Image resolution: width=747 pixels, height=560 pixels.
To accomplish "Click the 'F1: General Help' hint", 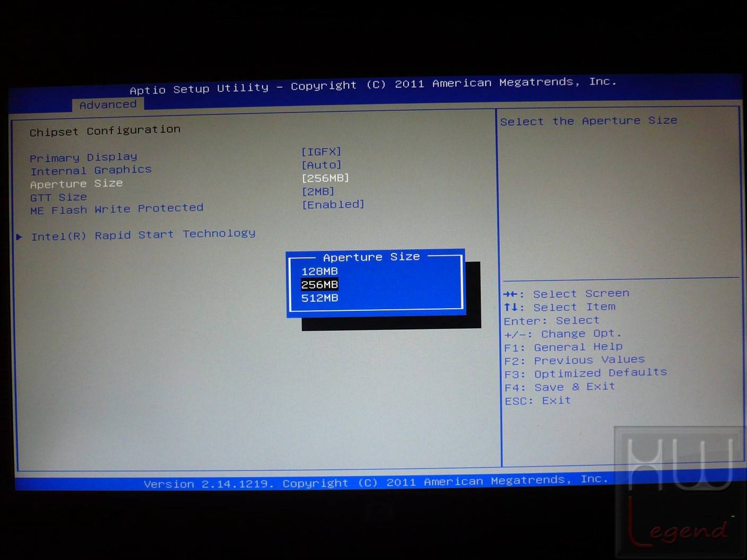I will tap(563, 347).
